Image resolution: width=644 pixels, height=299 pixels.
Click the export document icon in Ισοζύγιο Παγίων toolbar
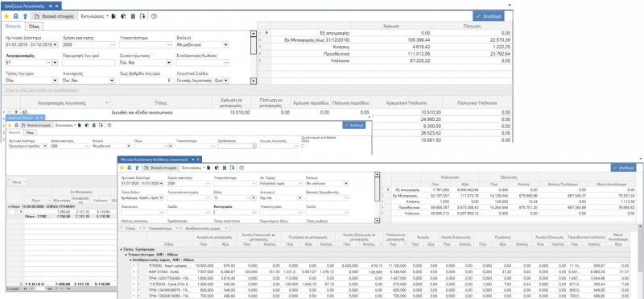point(101,125)
